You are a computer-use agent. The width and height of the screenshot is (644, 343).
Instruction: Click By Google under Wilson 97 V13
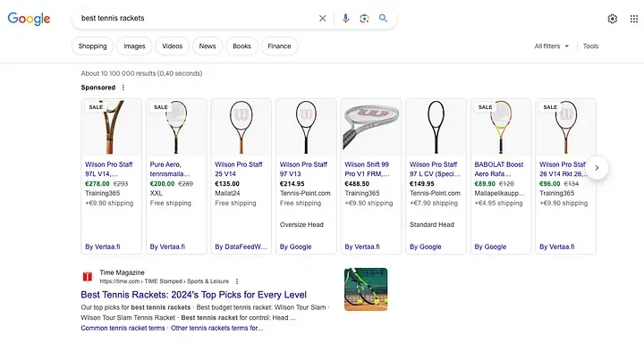(x=296, y=247)
